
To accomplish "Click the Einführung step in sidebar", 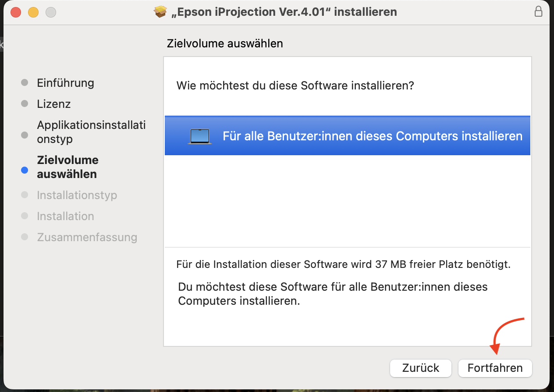I will (66, 83).
